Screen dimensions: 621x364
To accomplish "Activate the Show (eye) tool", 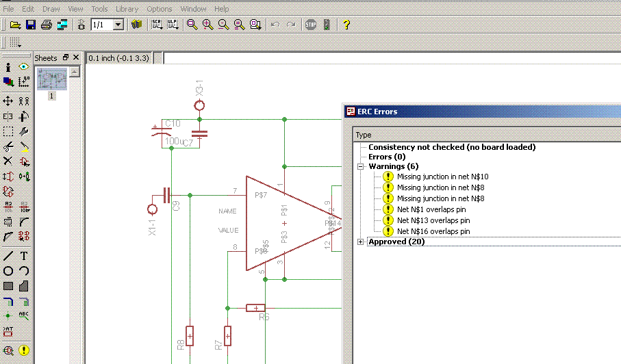I will [x=24, y=66].
